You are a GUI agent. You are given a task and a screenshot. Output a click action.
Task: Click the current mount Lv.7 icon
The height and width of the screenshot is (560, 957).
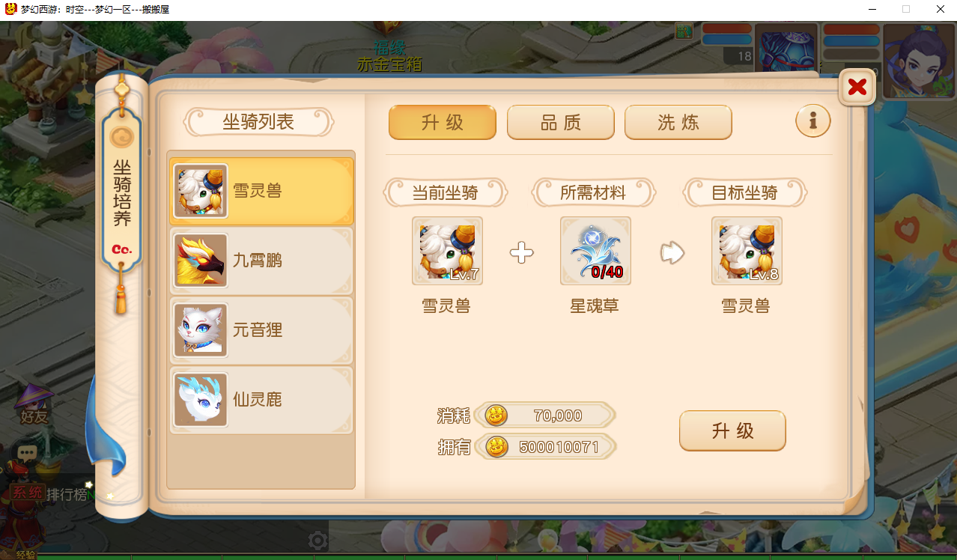447,251
